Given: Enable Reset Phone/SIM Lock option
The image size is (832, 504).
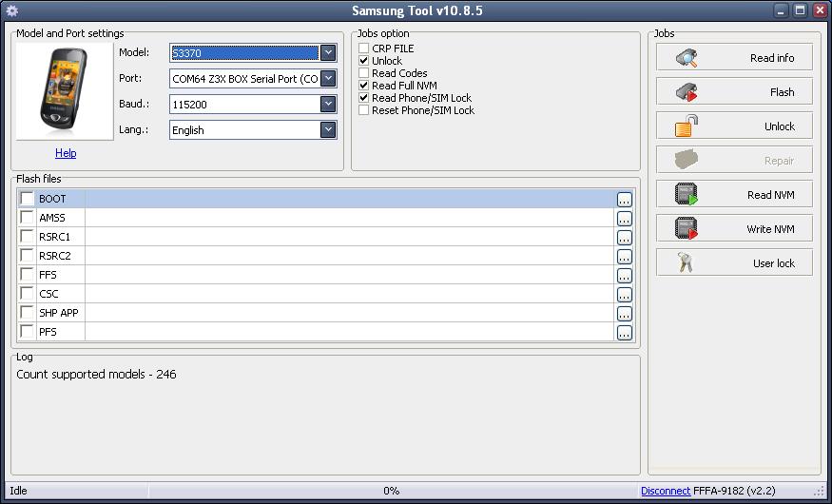Looking at the screenshot, I should (x=363, y=110).
